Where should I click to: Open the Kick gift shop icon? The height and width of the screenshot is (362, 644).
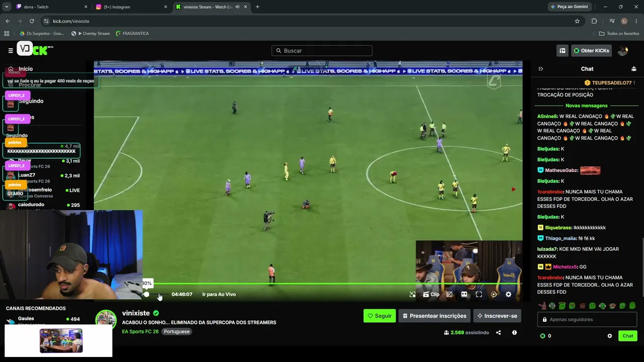click(562, 50)
